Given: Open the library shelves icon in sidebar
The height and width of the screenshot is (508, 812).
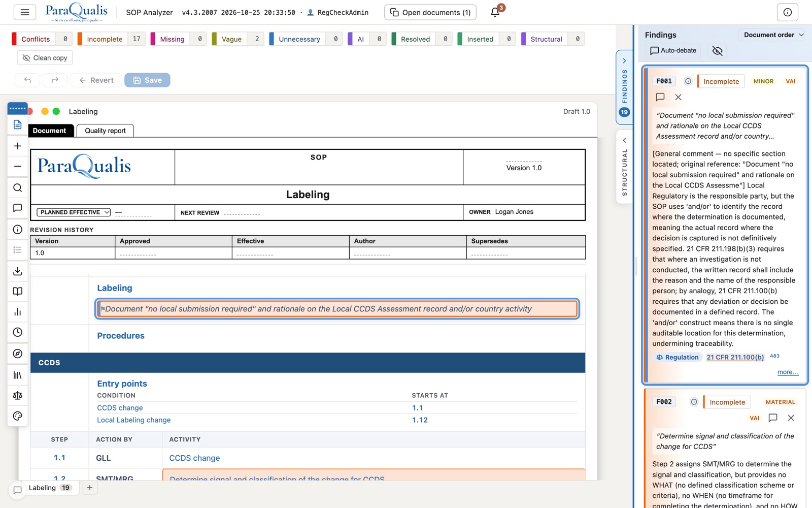Looking at the screenshot, I should click(x=18, y=375).
